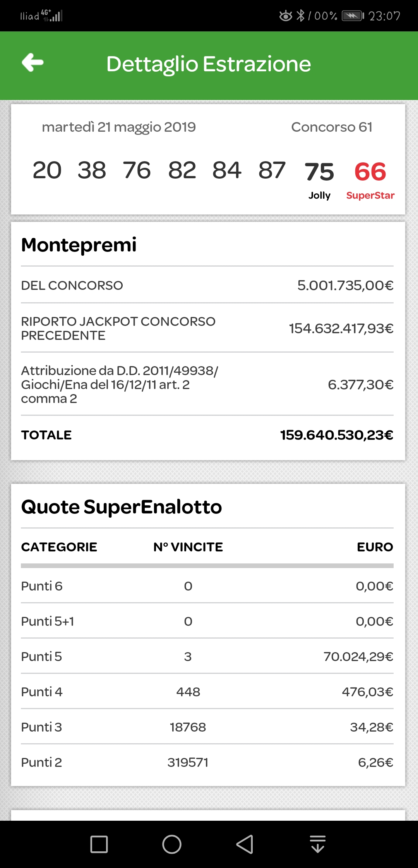Tap the Dettaglio Estrazione title
The height and width of the screenshot is (868, 418).
tap(209, 64)
